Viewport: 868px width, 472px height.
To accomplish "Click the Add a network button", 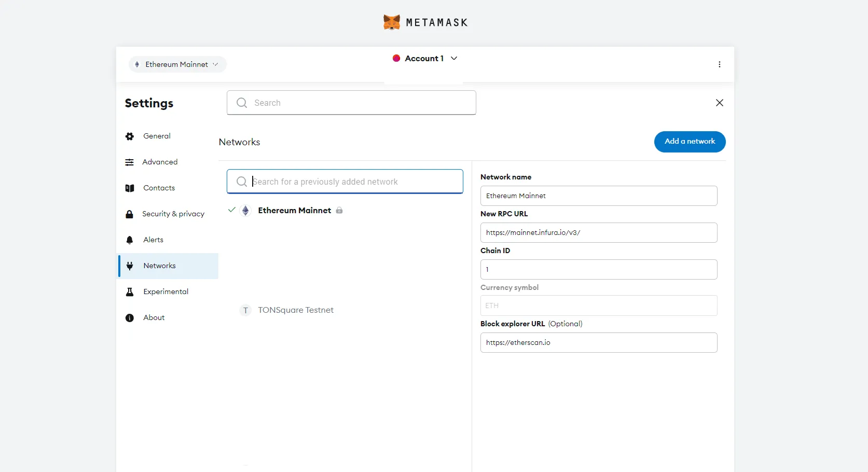I will pos(690,142).
